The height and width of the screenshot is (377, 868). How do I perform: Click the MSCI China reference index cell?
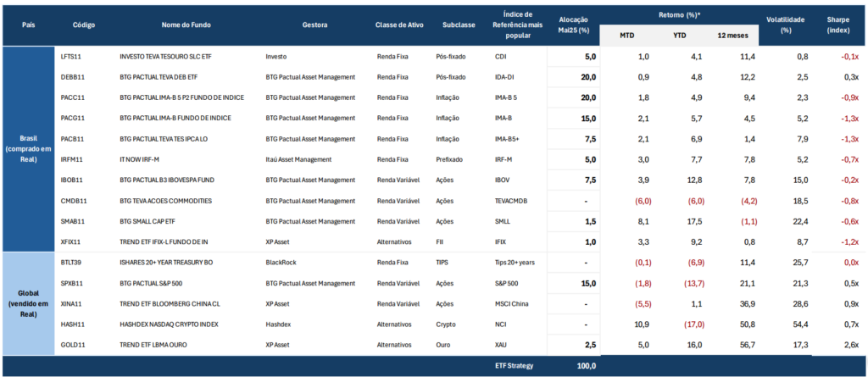(x=511, y=304)
